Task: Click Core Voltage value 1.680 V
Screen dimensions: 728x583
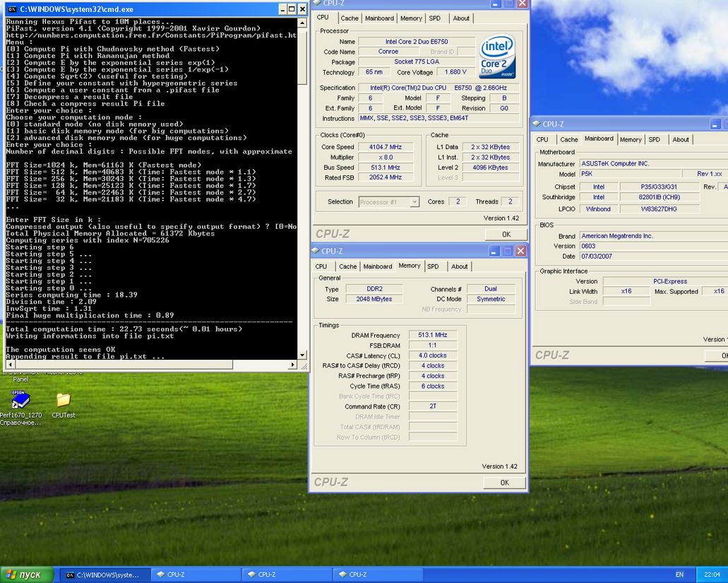Action: point(455,72)
